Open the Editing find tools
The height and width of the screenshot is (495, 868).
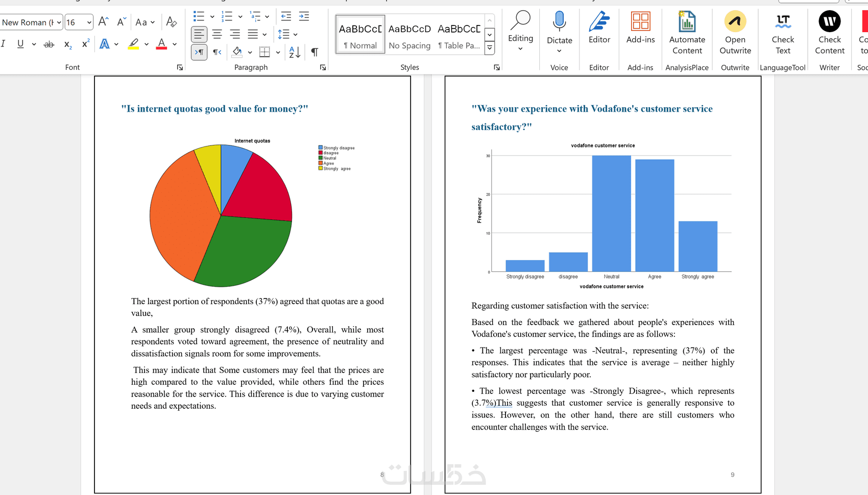pos(521,31)
